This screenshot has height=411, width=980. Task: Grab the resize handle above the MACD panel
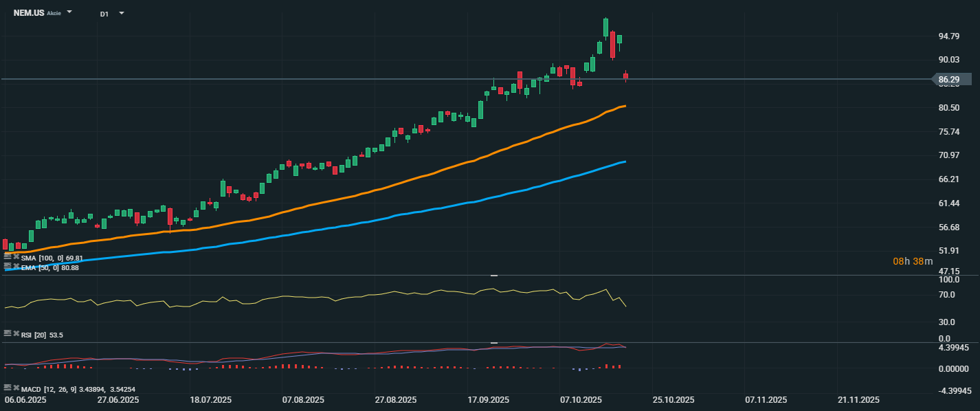point(493,342)
